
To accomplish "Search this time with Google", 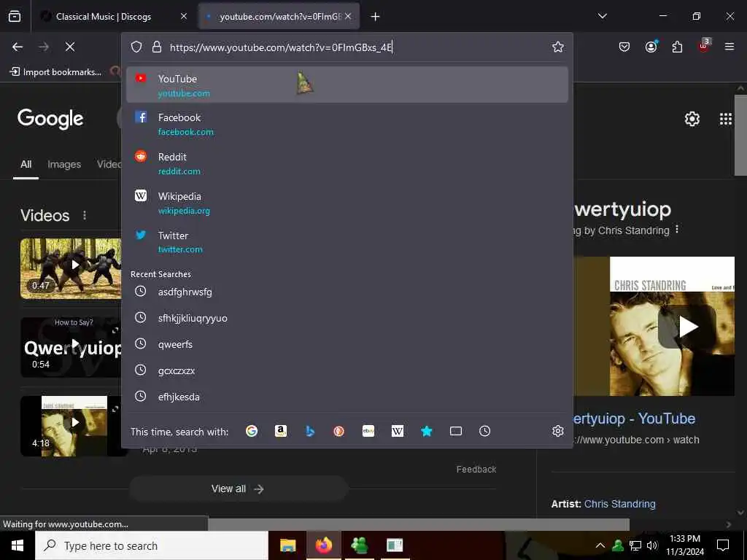I will (252, 431).
